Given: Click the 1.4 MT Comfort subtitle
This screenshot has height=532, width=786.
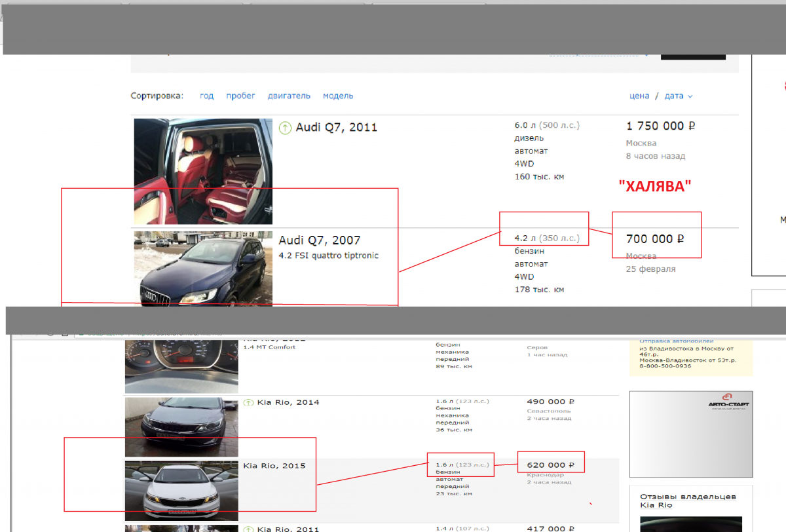Looking at the screenshot, I should click(269, 347).
